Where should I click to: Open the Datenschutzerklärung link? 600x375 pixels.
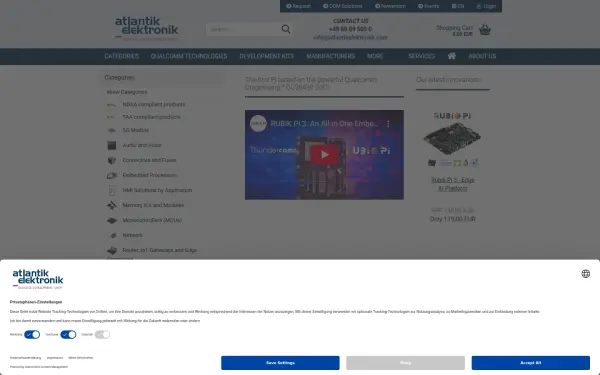pos(25,358)
